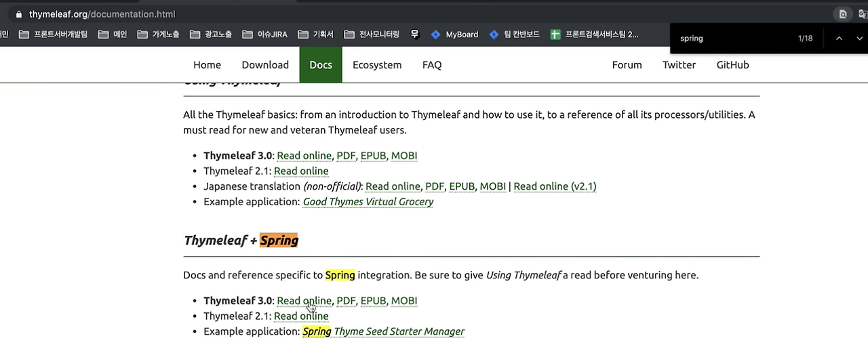The image size is (868, 355).
Task: Open Read online for Thymeleaf 3.0 under Thymeleaf + Spring
Action: [x=304, y=301]
